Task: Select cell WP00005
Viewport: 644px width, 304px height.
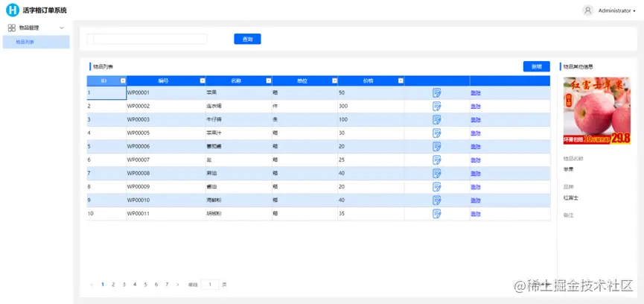Action: [166, 133]
